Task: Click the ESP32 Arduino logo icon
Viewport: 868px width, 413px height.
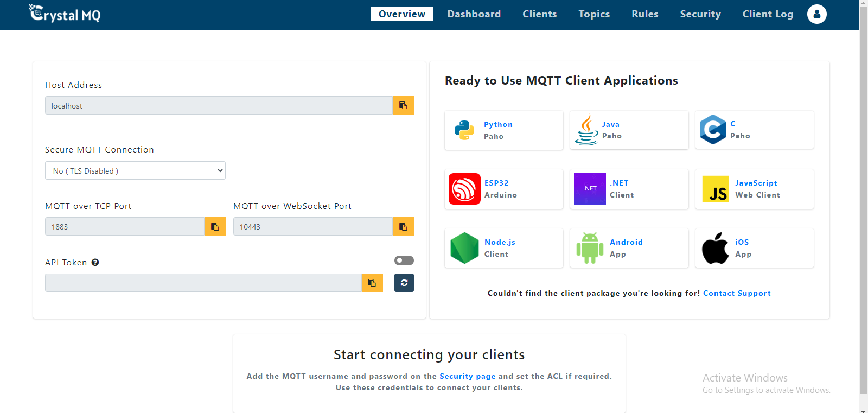Action: [x=464, y=189]
